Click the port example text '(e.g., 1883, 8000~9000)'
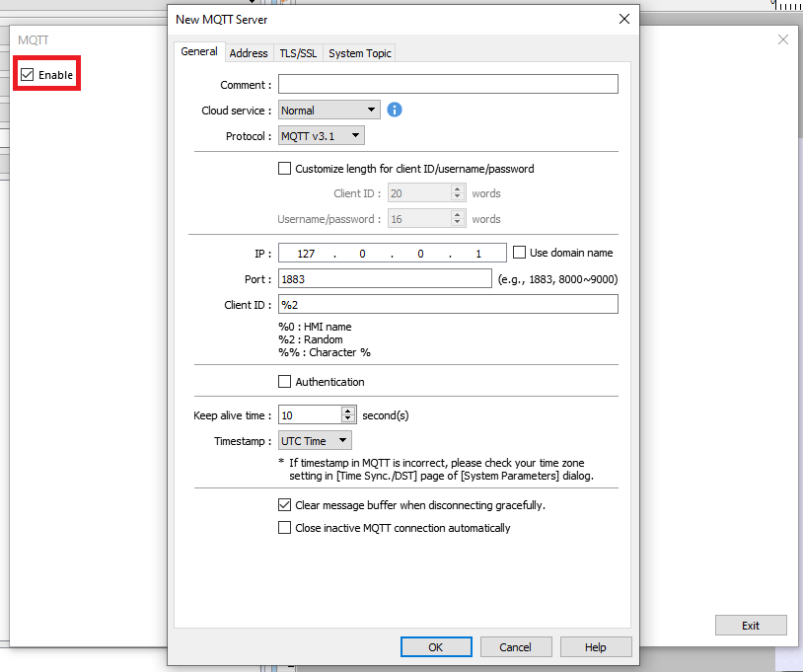Screen dimensions: 803x672 tap(557, 279)
